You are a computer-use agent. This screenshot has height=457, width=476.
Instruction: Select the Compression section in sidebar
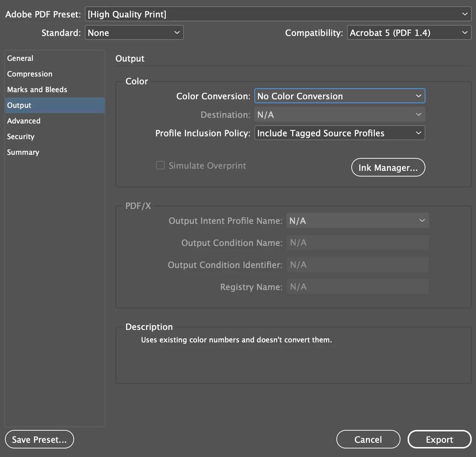[55, 74]
